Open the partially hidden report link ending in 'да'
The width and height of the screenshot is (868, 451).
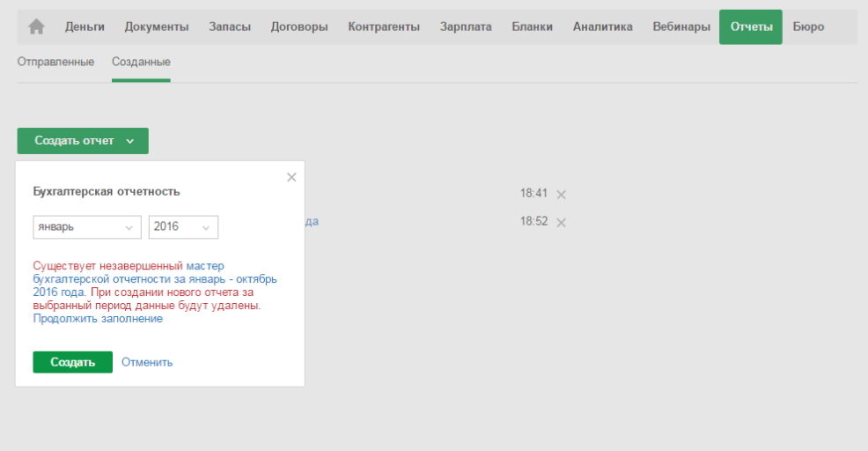click(312, 222)
